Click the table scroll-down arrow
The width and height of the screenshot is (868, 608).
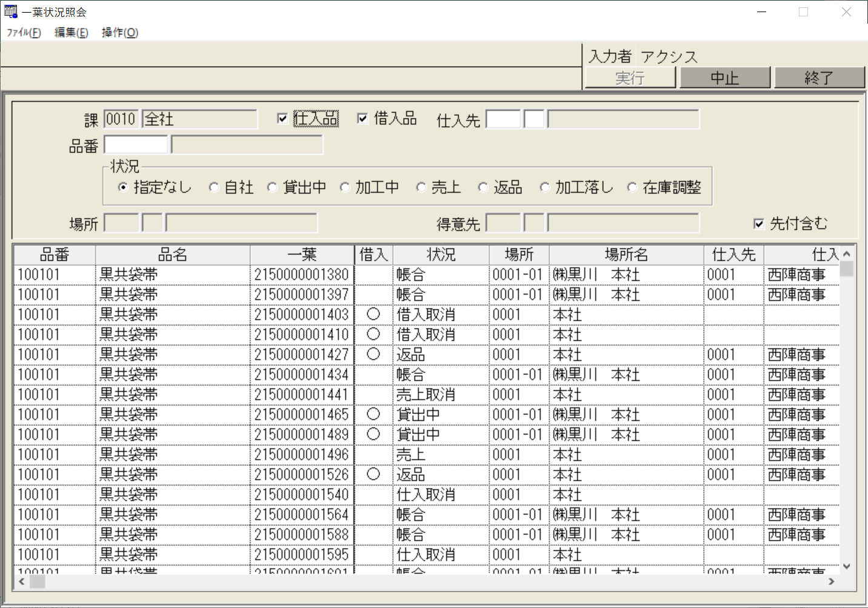point(847,566)
